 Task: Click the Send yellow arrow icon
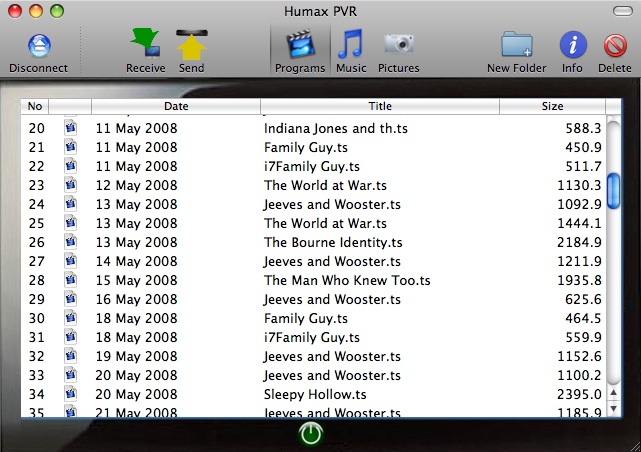click(x=191, y=45)
